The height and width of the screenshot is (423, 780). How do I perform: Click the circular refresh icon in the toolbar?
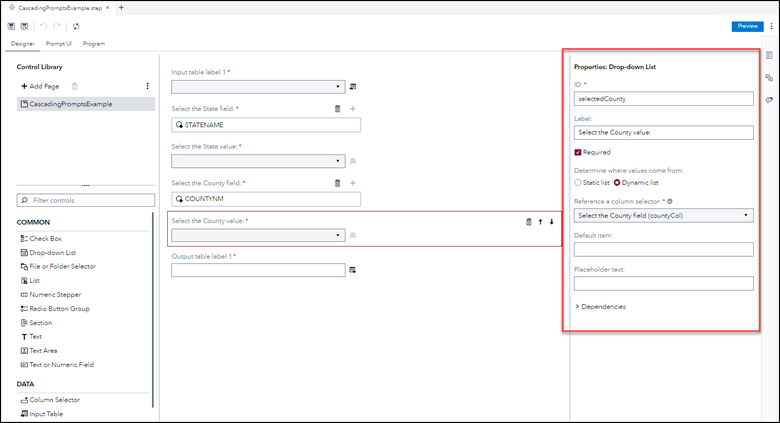76,26
